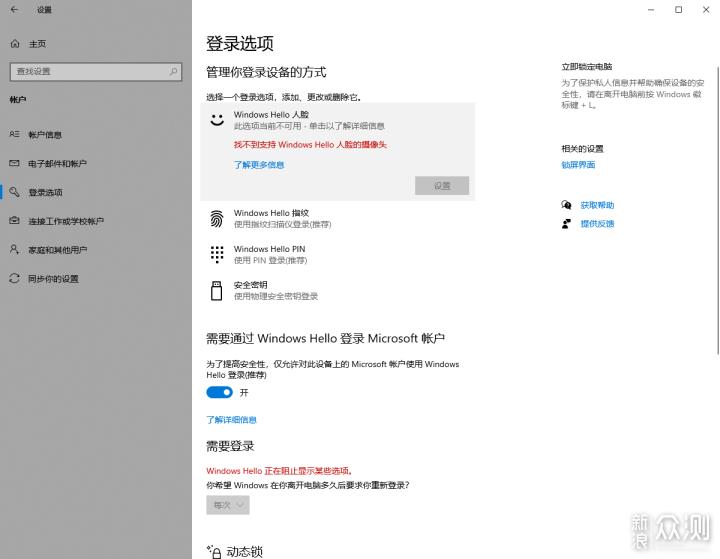
Task: Click the 获取帮助 link
Action: tap(597, 205)
